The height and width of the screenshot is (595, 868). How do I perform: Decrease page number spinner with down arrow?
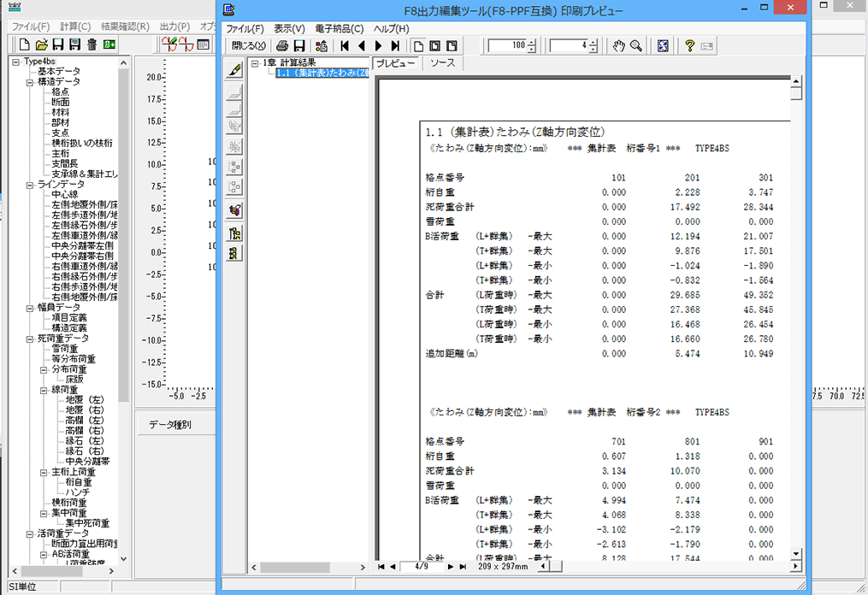(593, 50)
